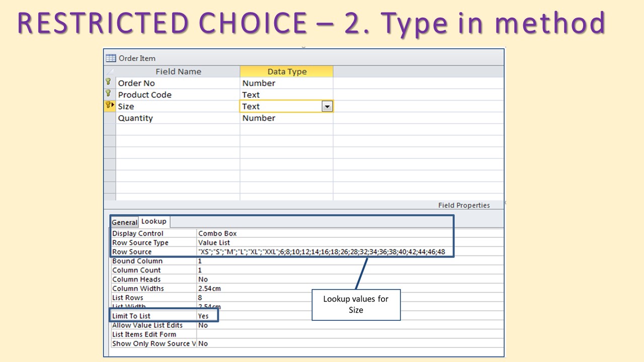Click the Quantity field name cell
644x362 pixels.
(135, 118)
